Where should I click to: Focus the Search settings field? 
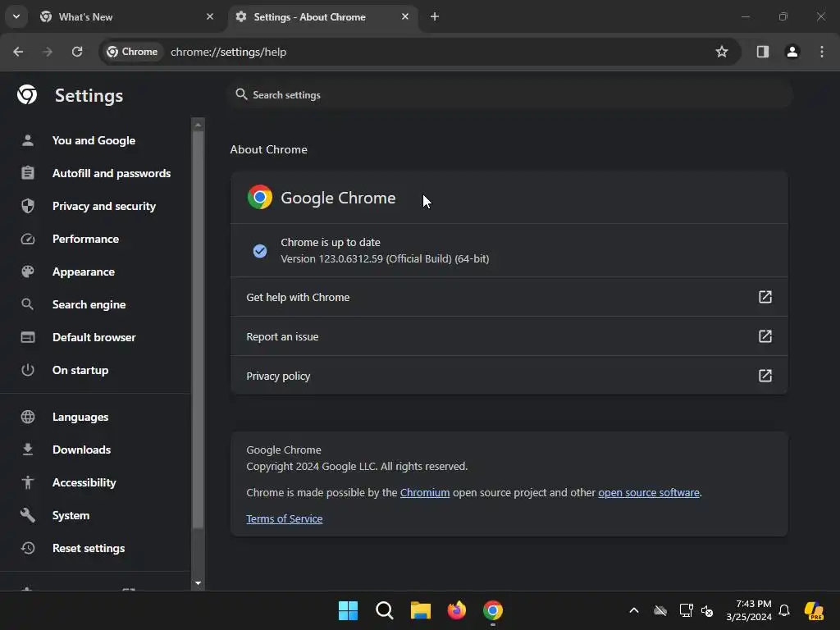510,95
